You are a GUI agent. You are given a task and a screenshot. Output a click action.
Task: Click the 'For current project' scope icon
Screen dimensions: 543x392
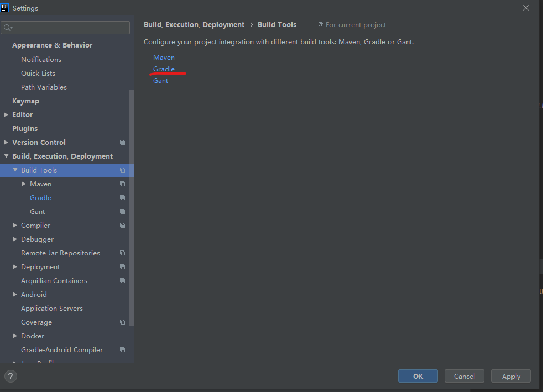pyautogui.click(x=321, y=24)
